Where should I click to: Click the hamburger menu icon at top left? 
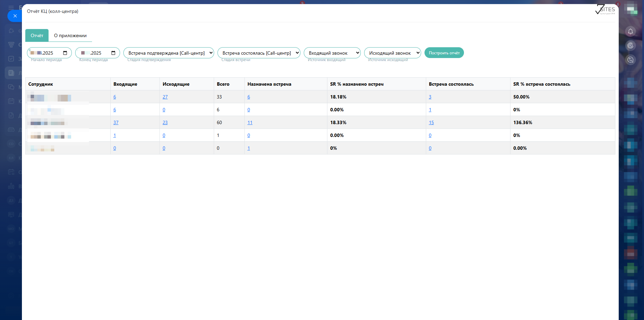coord(11,7)
